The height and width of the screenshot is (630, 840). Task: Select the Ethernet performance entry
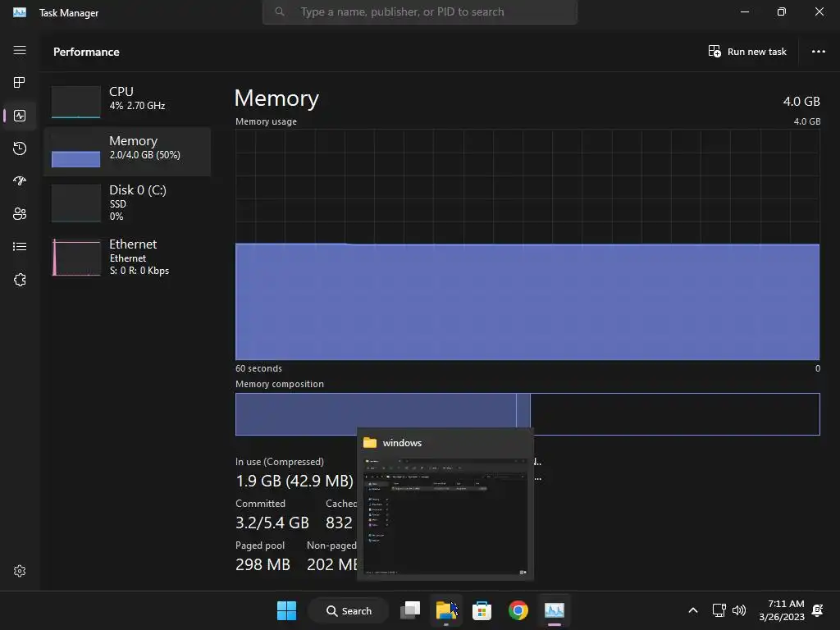127,257
